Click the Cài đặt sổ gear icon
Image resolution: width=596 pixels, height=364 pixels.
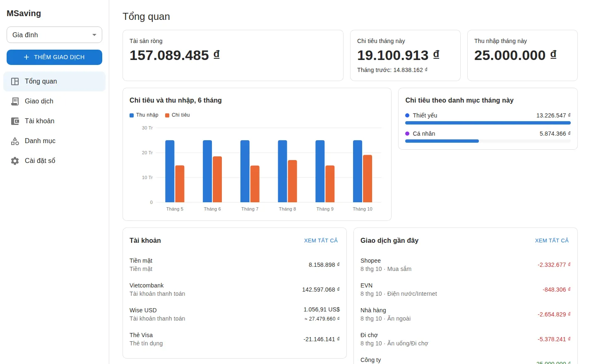point(15,161)
